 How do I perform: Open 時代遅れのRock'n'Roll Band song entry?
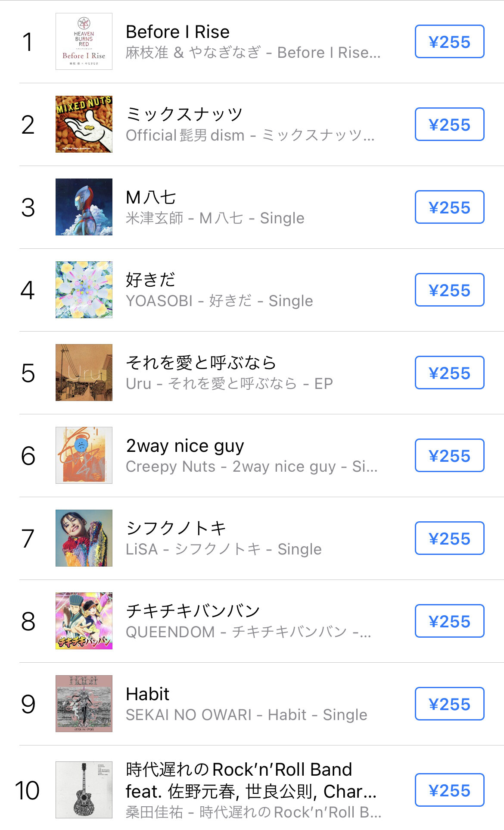[x=239, y=770]
